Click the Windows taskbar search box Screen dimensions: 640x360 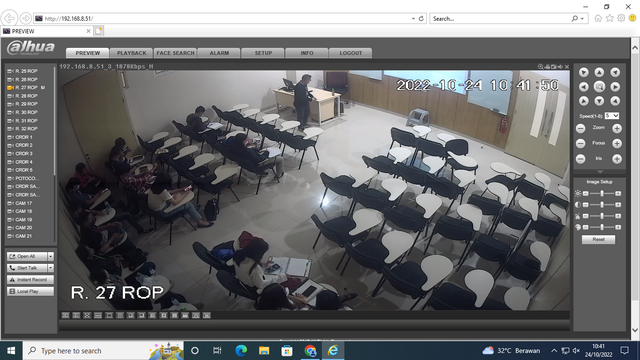pyautogui.click(x=103, y=351)
